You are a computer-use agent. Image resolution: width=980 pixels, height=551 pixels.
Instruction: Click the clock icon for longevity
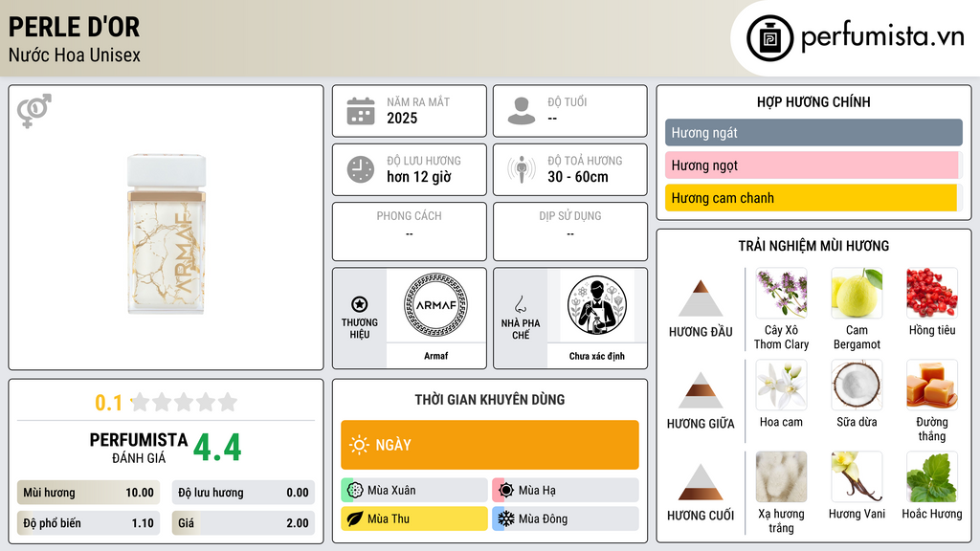tap(361, 169)
